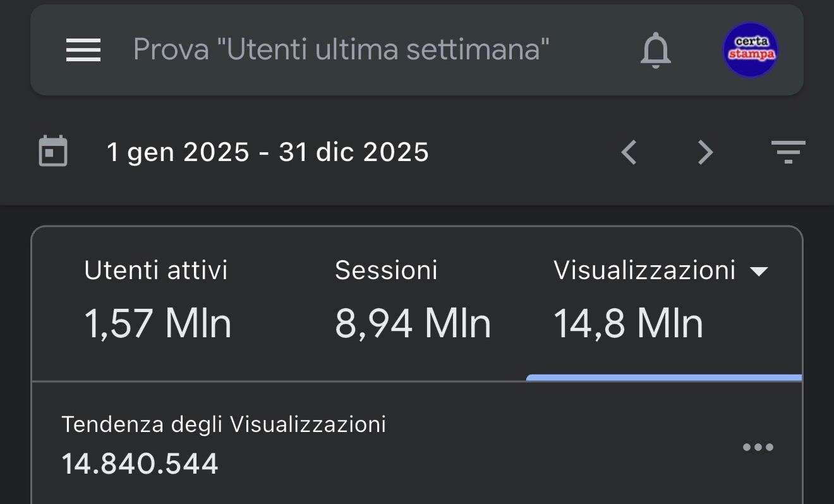Screen dimensions: 834x504
Task: Click the 8,94 Mln sessions value
Action: (413, 323)
